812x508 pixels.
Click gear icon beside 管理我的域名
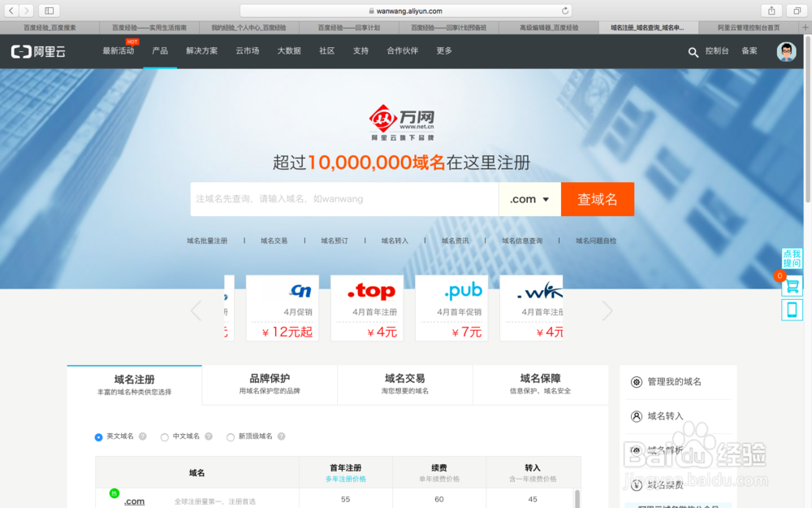coord(637,382)
